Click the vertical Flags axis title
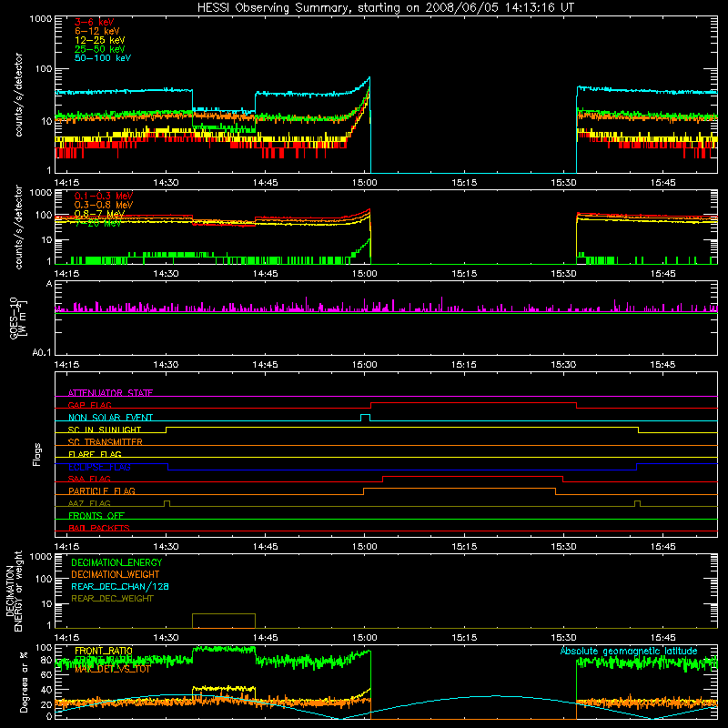The height and width of the screenshot is (728, 728). click(37, 454)
